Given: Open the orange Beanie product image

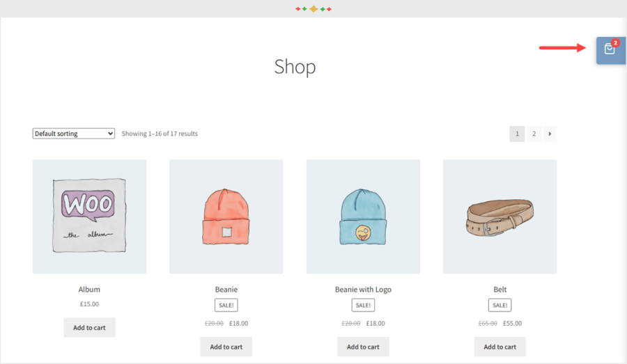Looking at the screenshot, I should click(x=226, y=216).
